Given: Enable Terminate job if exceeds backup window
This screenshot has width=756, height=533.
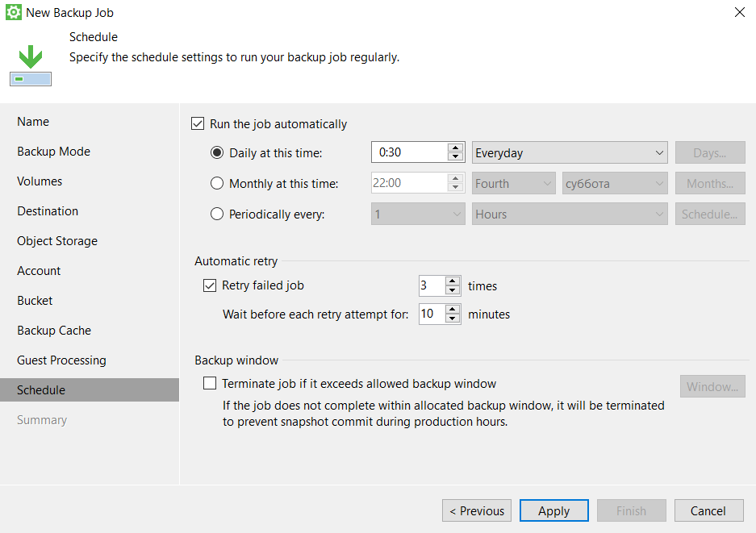Looking at the screenshot, I should [x=210, y=384].
